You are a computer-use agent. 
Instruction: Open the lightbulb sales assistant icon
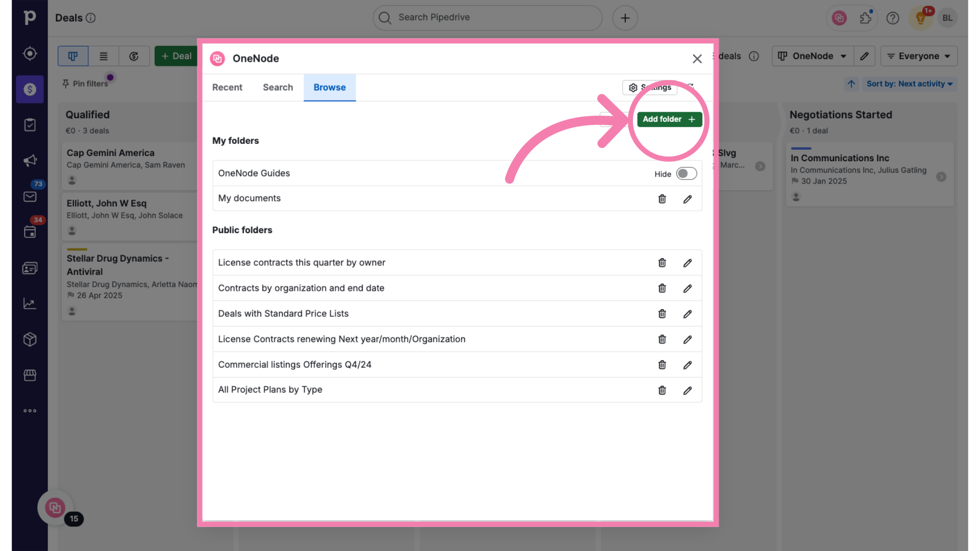[921, 18]
